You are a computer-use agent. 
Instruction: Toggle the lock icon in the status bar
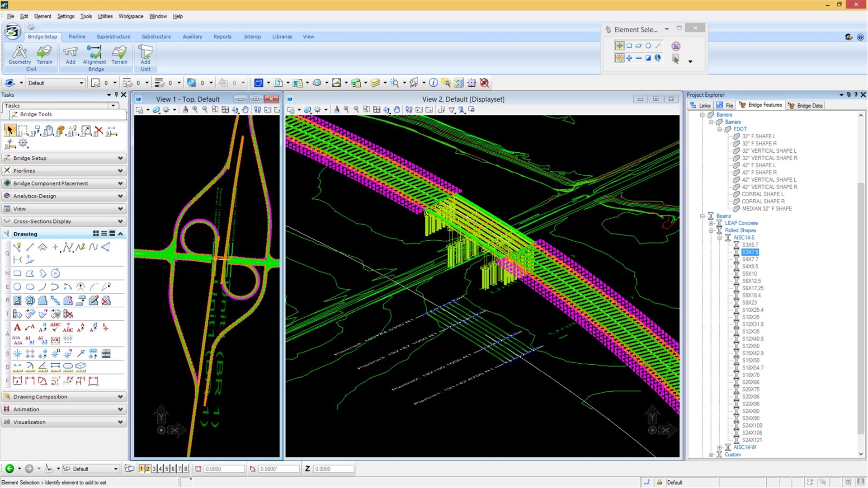(659, 482)
